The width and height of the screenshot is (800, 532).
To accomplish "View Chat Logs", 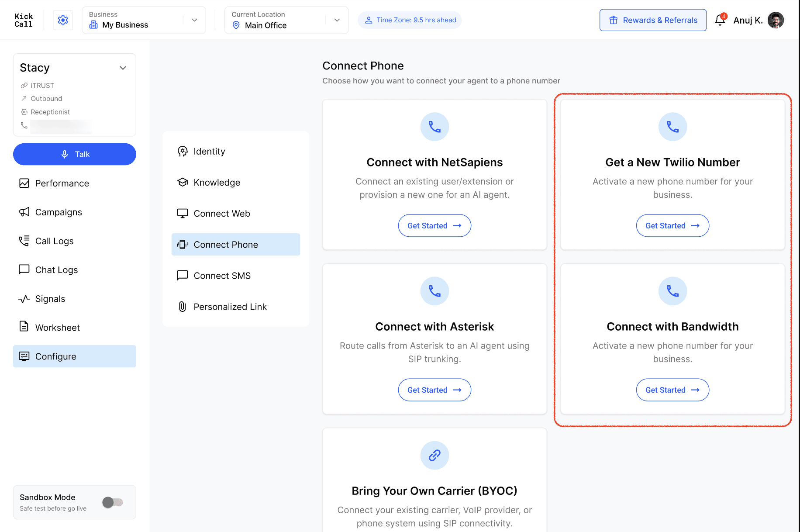I will 75,269.
